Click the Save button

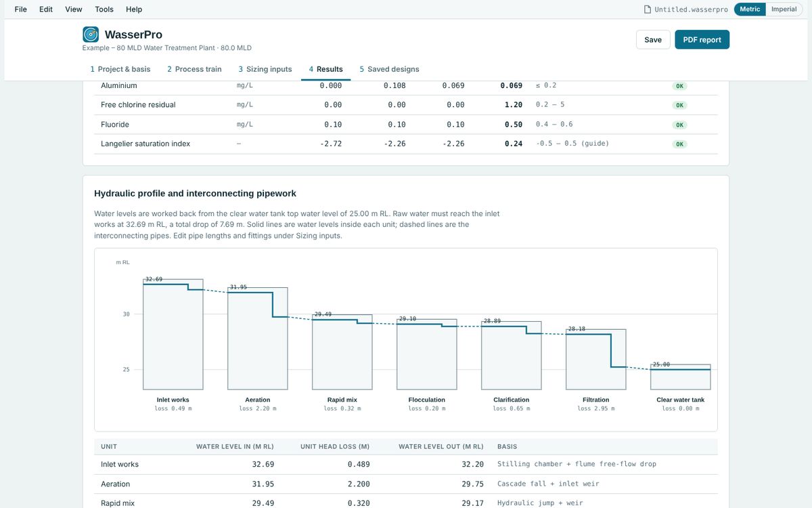653,39
